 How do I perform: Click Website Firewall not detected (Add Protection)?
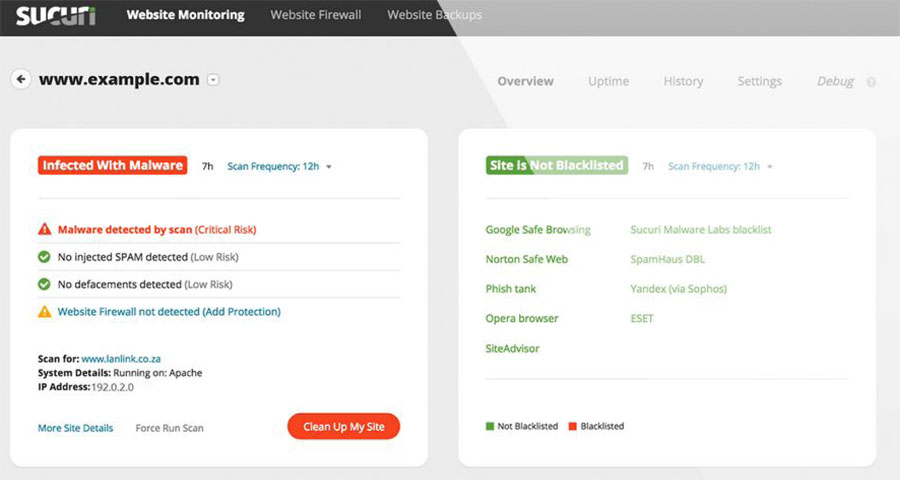[x=169, y=312]
